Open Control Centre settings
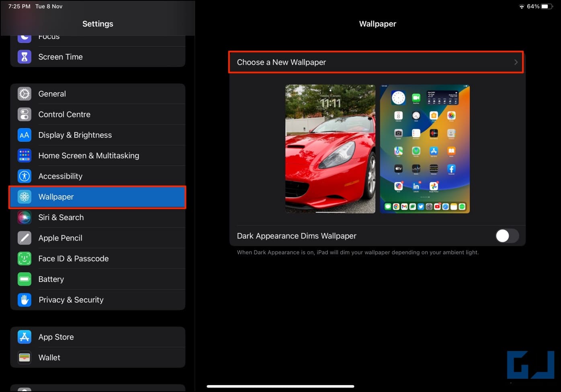The width and height of the screenshot is (561, 392). tap(98, 114)
